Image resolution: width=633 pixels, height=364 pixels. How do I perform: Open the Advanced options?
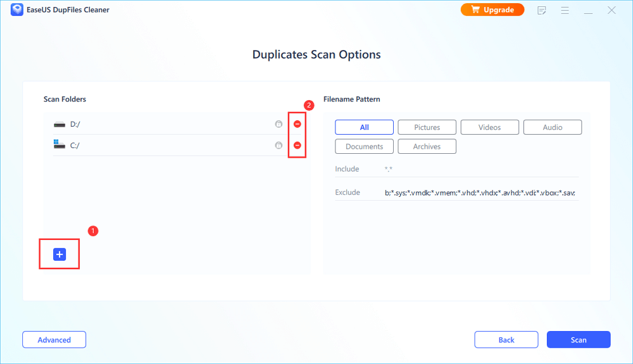(54, 340)
